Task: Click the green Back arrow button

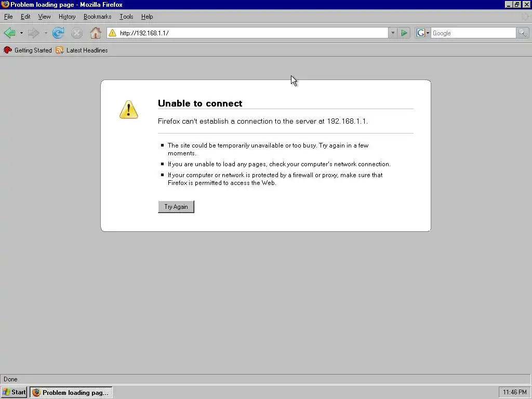Action: coord(9,33)
